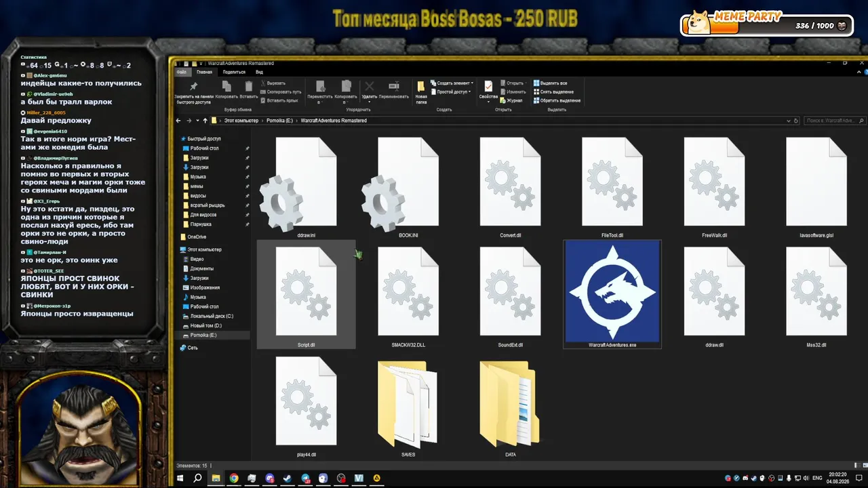Expand the Простой доступ dropdown
The image size is (868, 488).
[450, 91]
